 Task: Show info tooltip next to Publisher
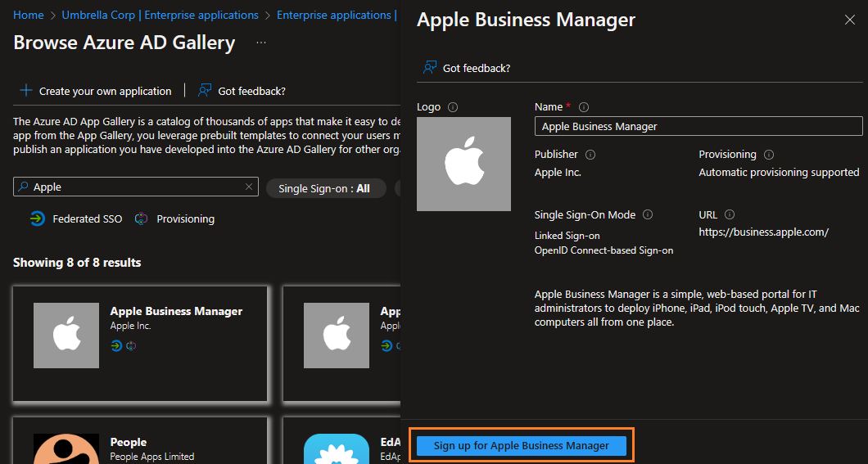[590, 155]
